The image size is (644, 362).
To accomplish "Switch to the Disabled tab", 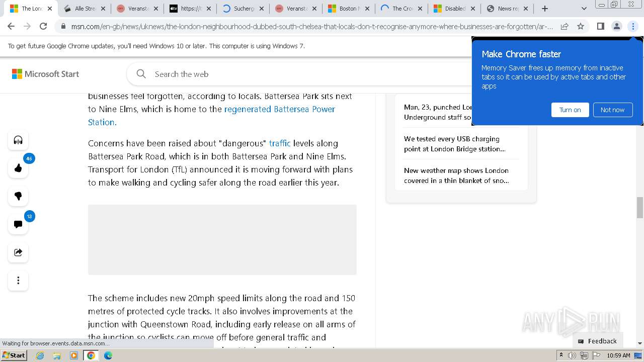I will tap(454, 9).
